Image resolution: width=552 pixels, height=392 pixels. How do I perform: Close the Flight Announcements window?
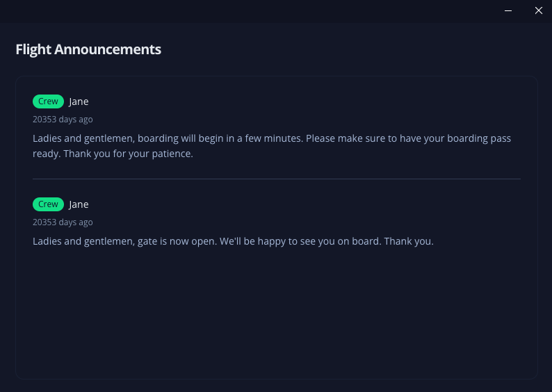click(538, 11)
